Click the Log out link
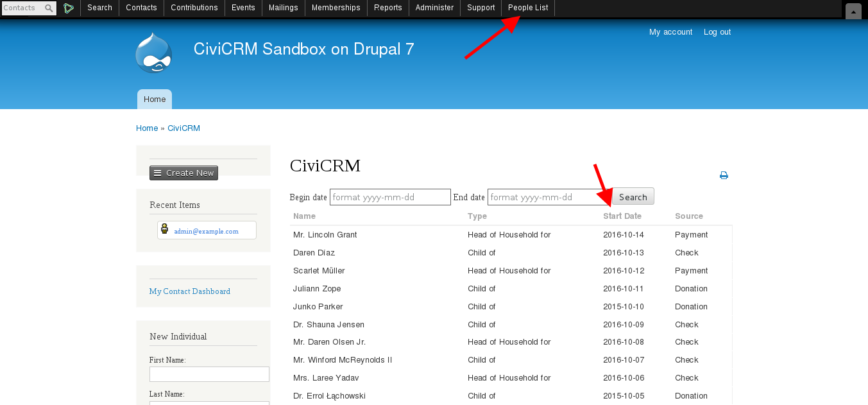Image resolution: width=868 pixels, height=405 pixels. 717,32
